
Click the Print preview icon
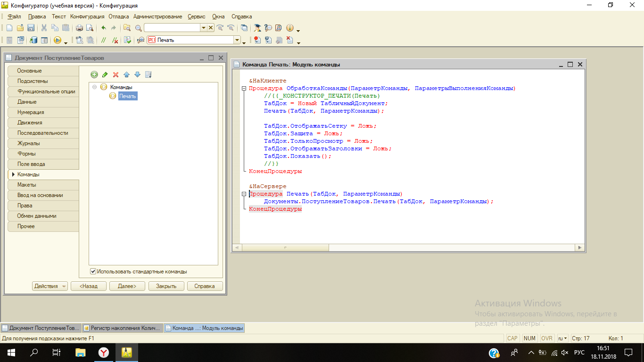[90, 28]
